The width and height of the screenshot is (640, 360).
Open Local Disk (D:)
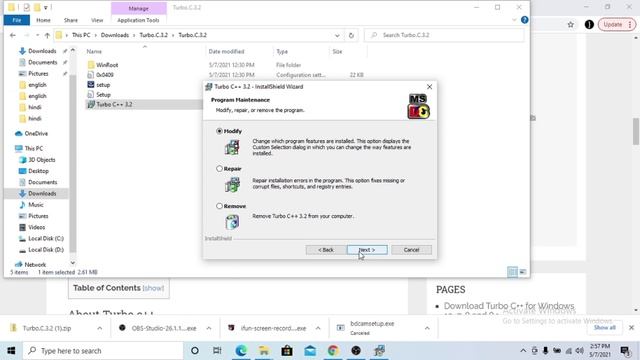click(x=46, y=250)
